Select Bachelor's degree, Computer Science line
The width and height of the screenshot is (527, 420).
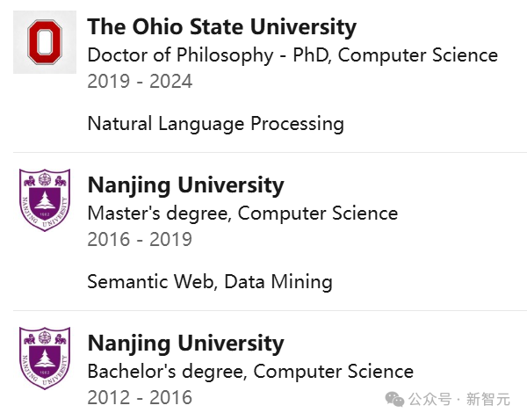(250, 371)
